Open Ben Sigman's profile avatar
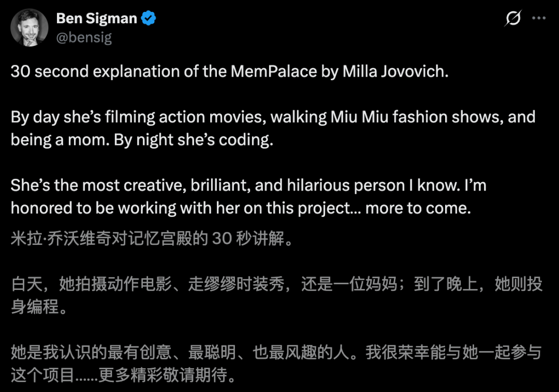The width and height of the screenshot is (559, 392). (x=30, y=27)
